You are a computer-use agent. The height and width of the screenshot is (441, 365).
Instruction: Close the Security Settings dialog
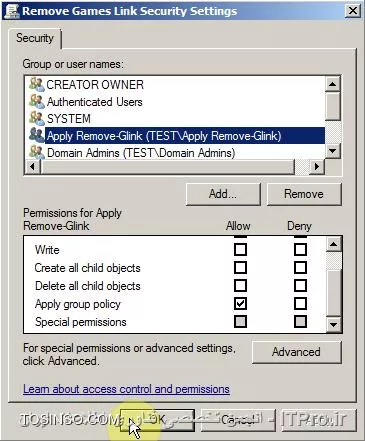pos(353,11)
